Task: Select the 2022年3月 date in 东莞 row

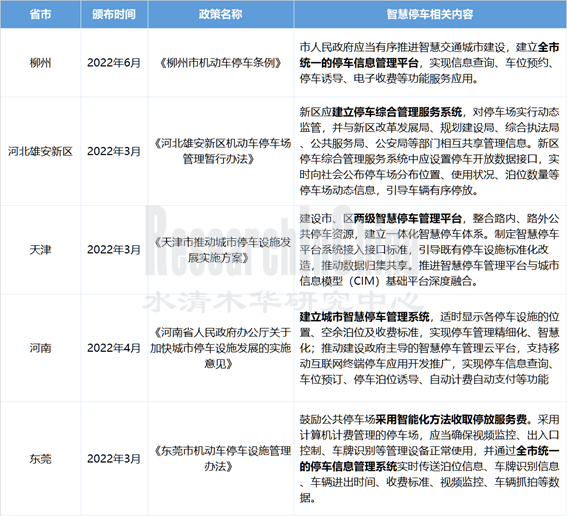Action: point(114,459)
